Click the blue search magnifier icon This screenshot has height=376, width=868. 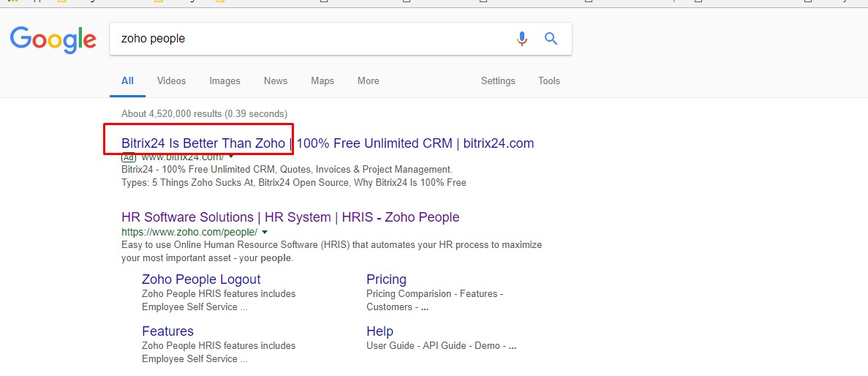coord(551,39)
